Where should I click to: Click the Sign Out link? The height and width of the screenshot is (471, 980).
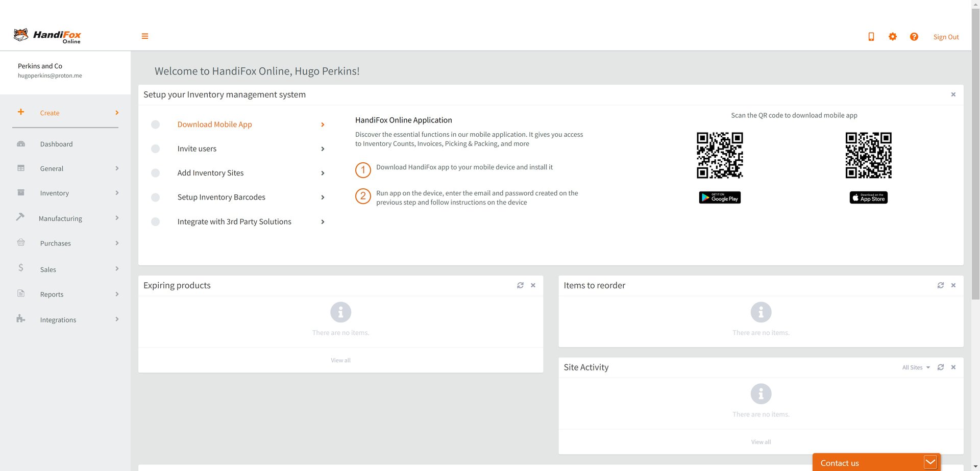point(946,37)
